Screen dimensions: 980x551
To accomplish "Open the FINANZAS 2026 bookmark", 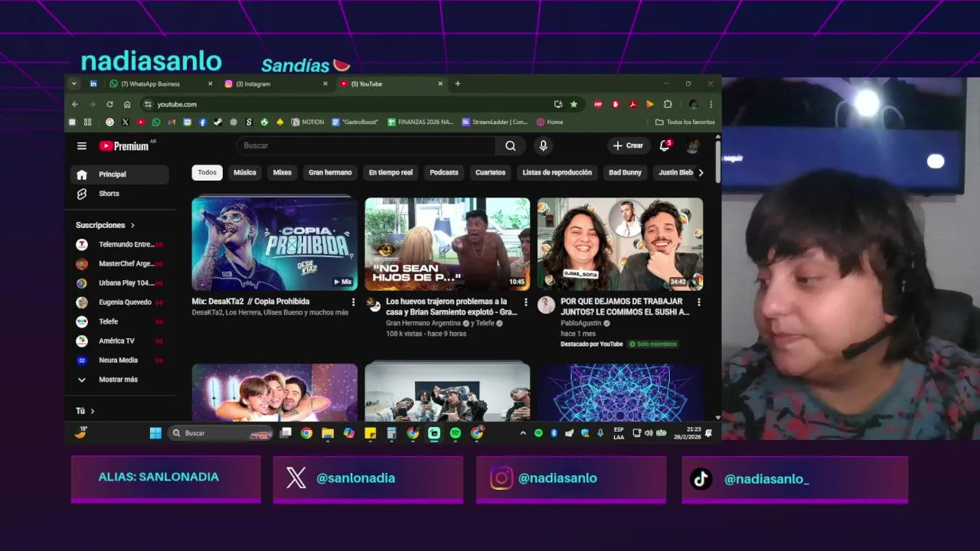I will 421,122.
